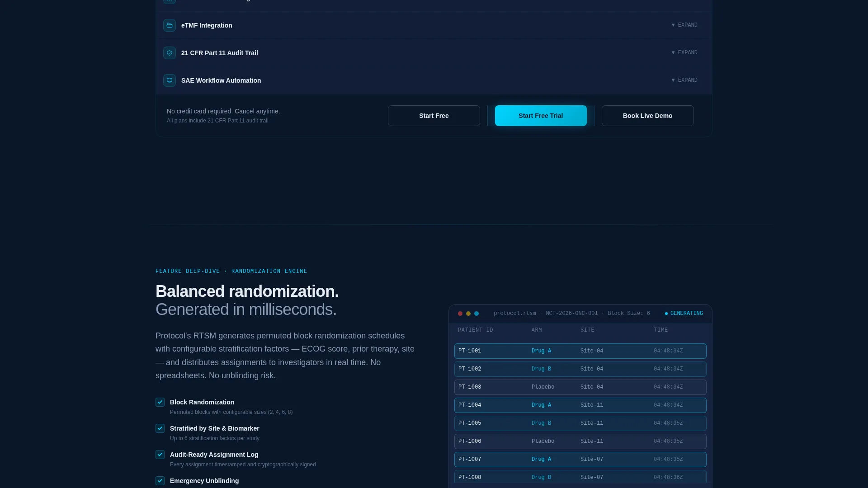Toggle the Emergency Unblinding checkbox
Screen dimensions: 868x488
tap(160, 481)
